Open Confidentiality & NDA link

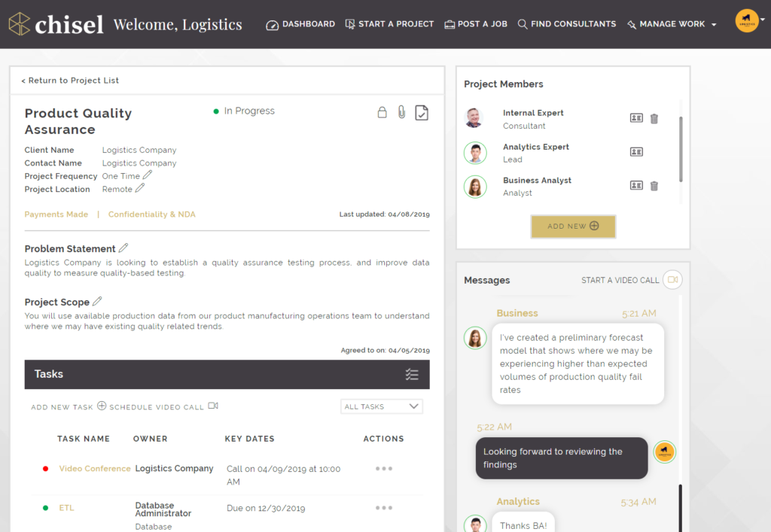pos(151,214)
